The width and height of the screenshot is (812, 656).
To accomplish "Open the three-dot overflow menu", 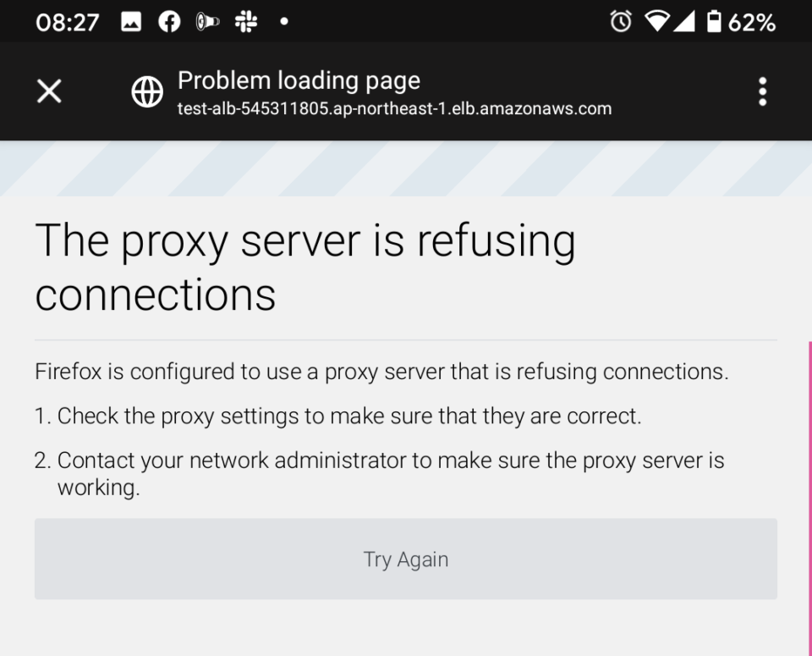I will coord(762,91).
